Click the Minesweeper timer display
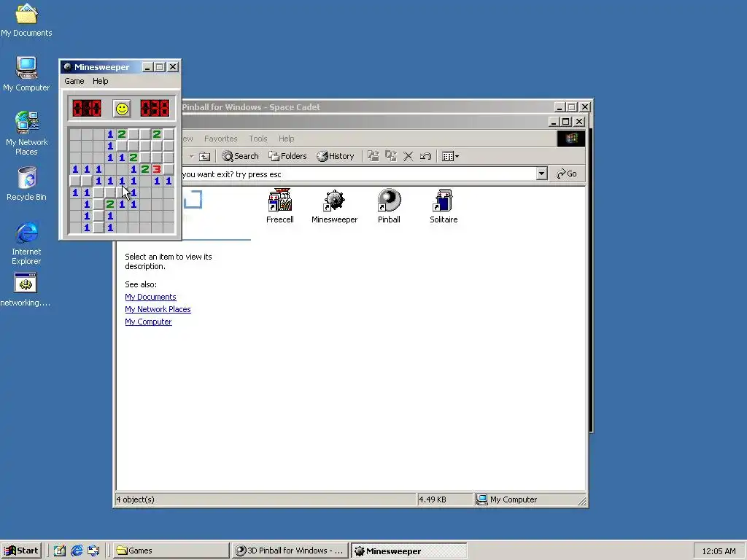 tap(155, 109)
